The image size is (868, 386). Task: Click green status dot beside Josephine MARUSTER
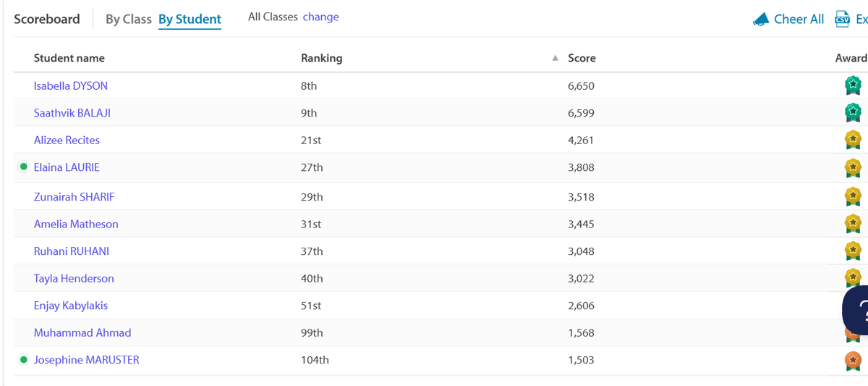[24, 360]
